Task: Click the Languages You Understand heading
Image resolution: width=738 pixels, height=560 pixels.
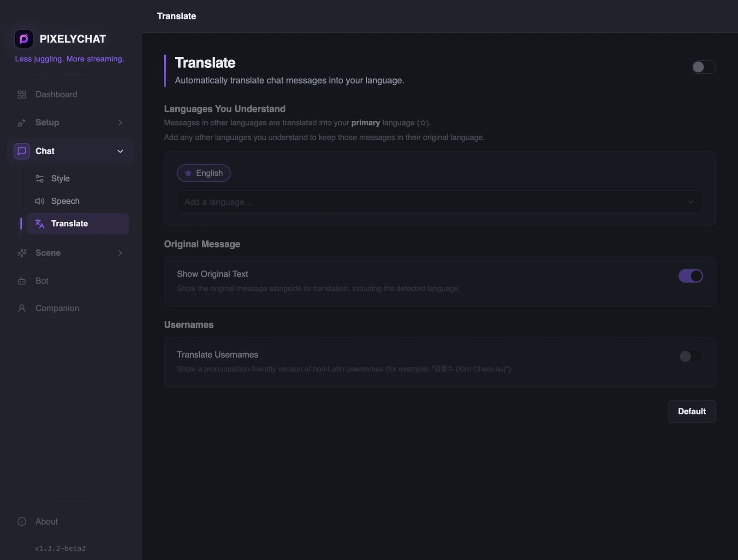Action: [x=225, y=109]
